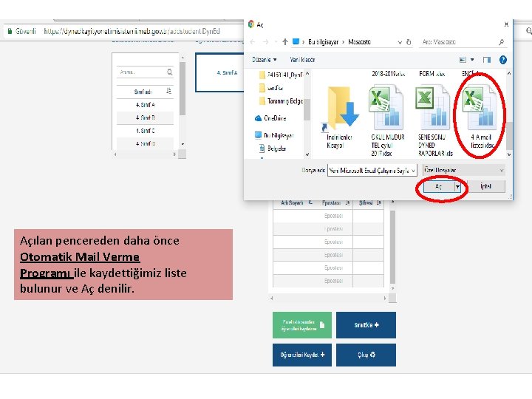Select 'Taranmış Belge' folder in navigation pane
Image resolution: width=532 pixels, height=399 pixels.
281,100
